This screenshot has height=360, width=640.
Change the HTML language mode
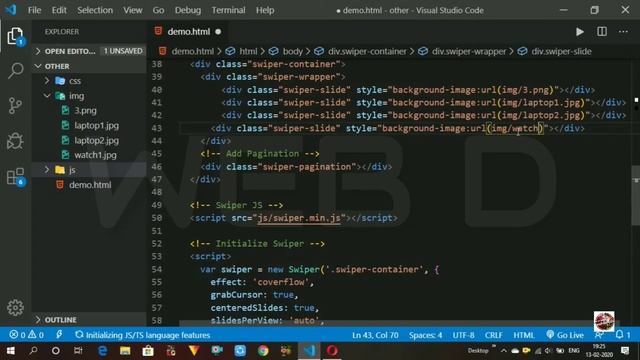pos(524,335)
